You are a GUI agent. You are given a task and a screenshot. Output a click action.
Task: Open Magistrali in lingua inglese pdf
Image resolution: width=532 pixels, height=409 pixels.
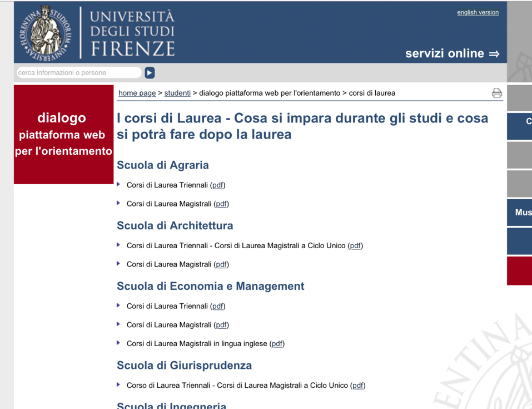(277, 344)
